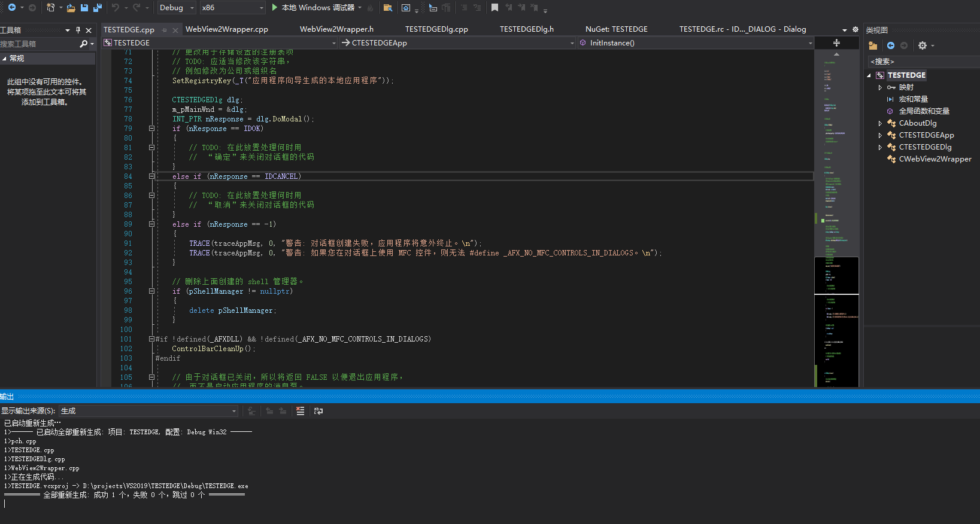Jump to the next bookmark
Image resolution: width=980 pixels, height=524 pixels.
[x=521, y=7]
